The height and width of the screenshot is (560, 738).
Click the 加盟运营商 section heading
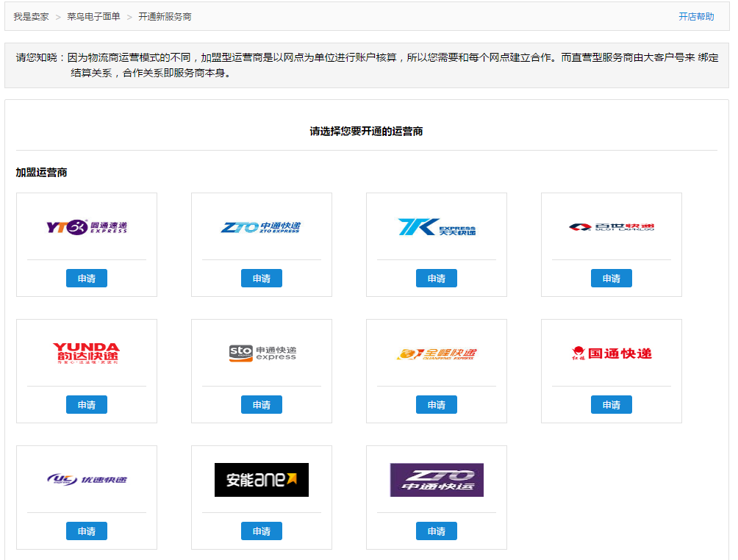tap(41, 172)
